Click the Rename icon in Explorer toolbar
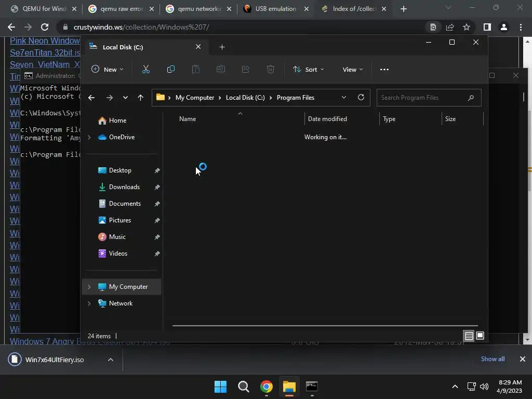This screenshot has height=399, width=532. 220,70
